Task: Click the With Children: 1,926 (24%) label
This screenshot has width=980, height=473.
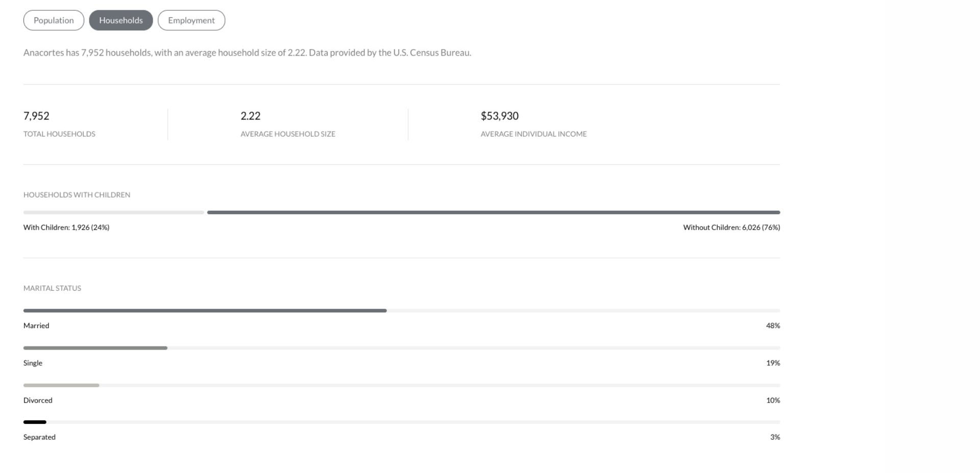Action: pyautogui.click(x=66, y=228)
